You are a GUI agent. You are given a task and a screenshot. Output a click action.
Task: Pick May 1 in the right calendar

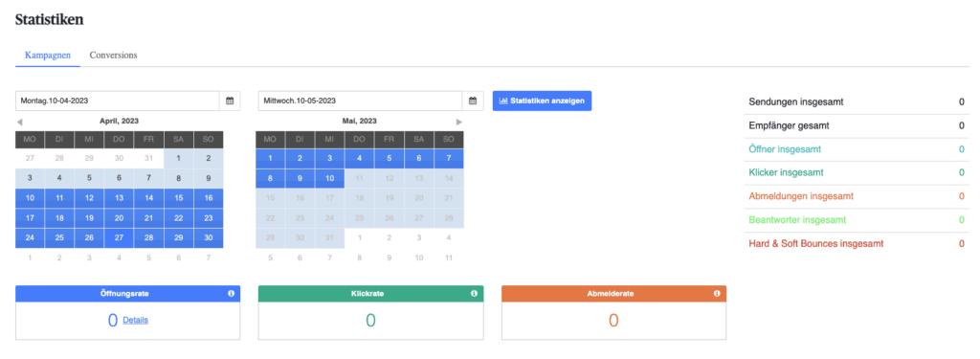tap(270, 159)
